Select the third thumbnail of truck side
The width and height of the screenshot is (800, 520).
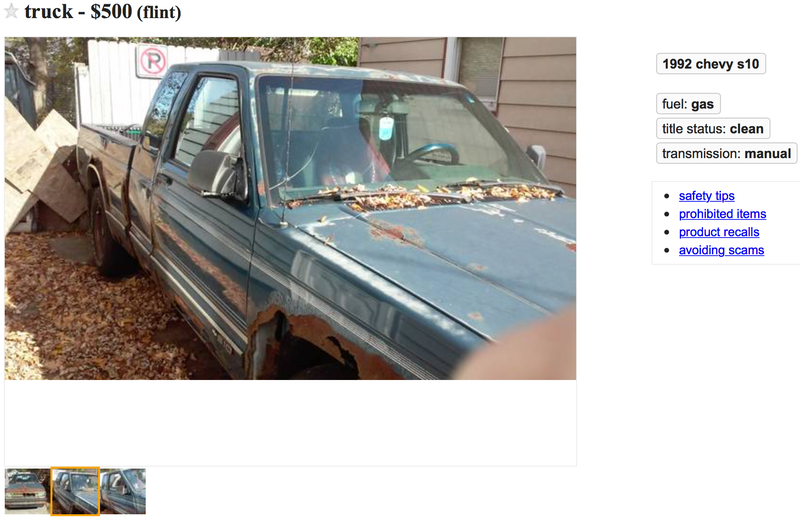click(123, 491)
